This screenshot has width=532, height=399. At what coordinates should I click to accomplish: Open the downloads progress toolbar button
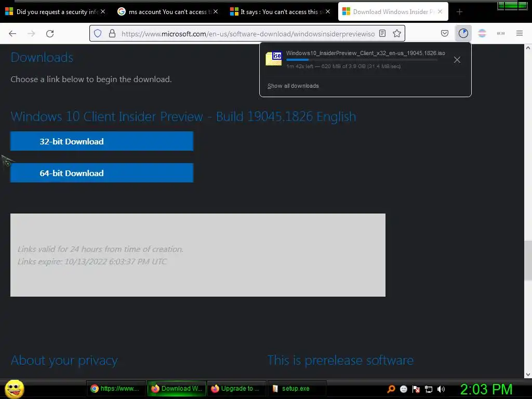click(463, 33)
